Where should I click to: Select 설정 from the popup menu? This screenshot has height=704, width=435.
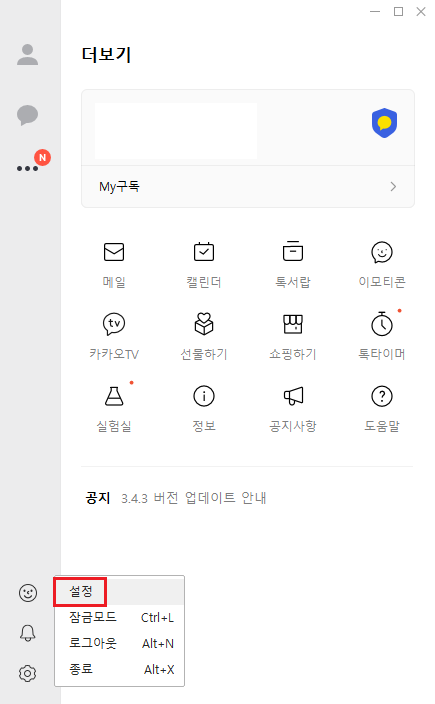tap(119, 591)
